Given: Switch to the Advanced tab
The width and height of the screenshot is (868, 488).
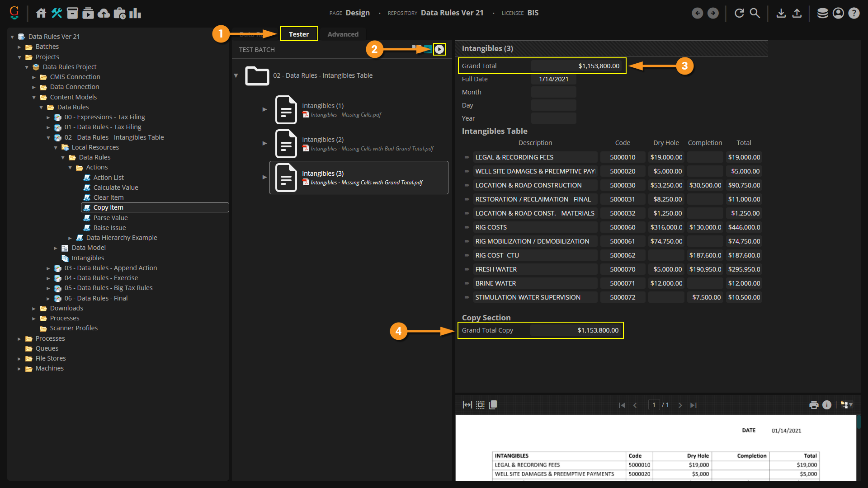Looking at the screenshot, I should tap(343, 34).
